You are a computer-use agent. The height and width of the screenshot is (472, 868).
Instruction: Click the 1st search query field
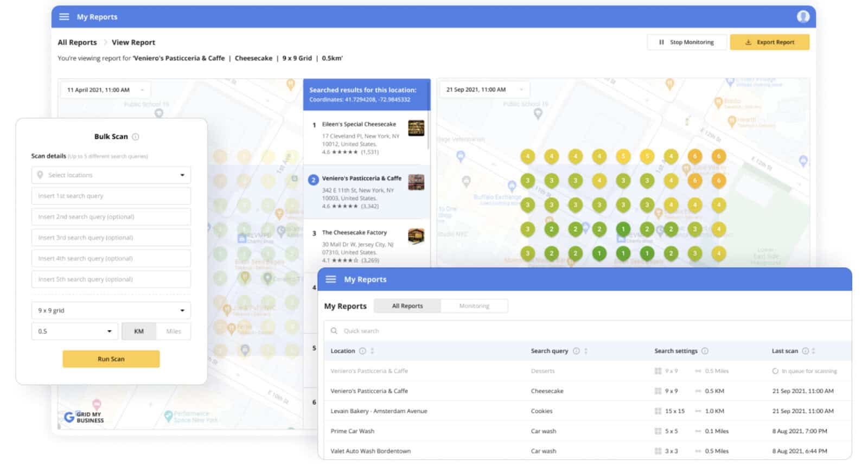[111, 196]
